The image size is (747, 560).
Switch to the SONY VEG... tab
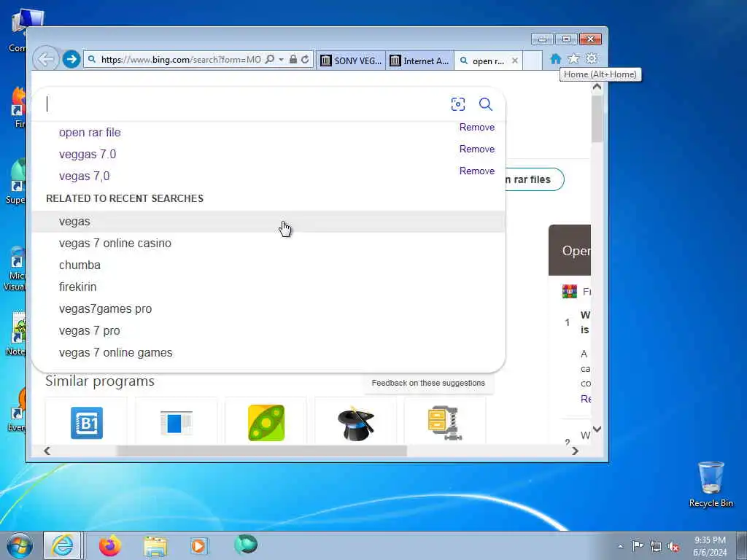[x=351, y=61]
